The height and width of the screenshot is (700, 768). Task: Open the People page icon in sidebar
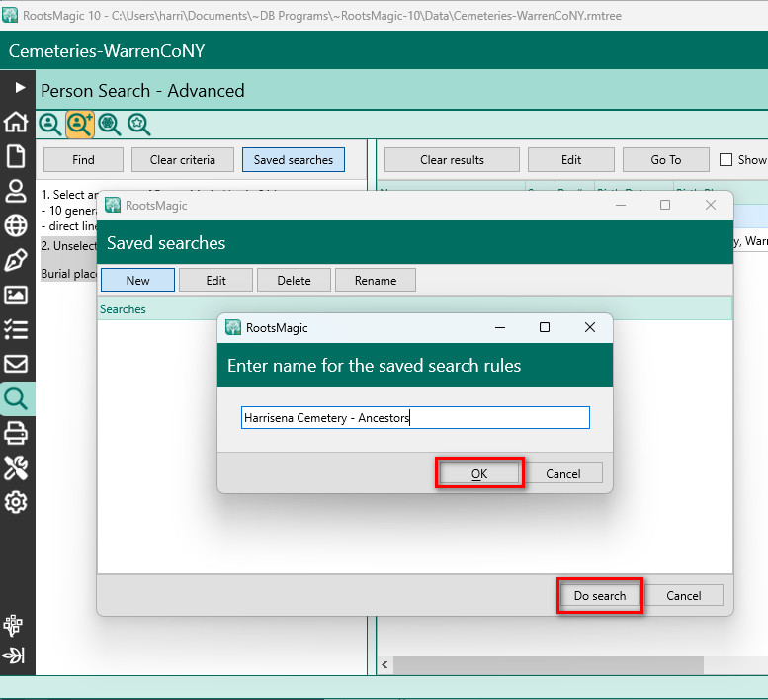(16, 191)
